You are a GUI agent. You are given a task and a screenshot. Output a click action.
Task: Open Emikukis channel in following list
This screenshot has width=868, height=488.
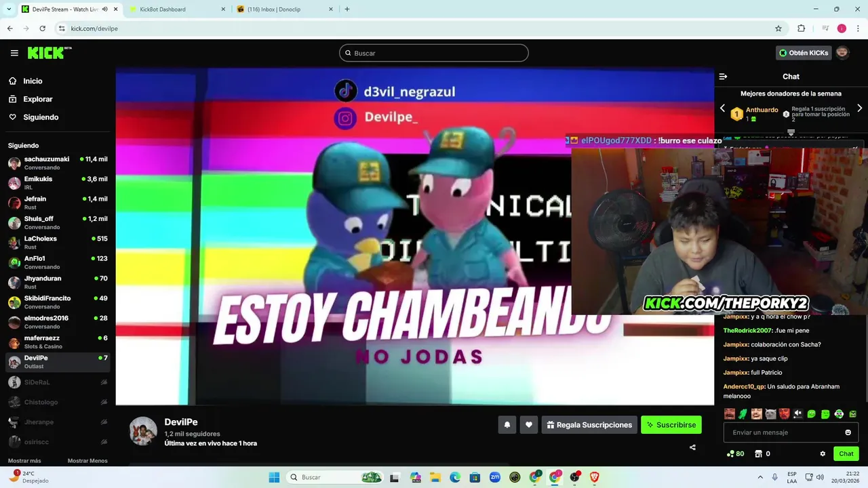58,183
